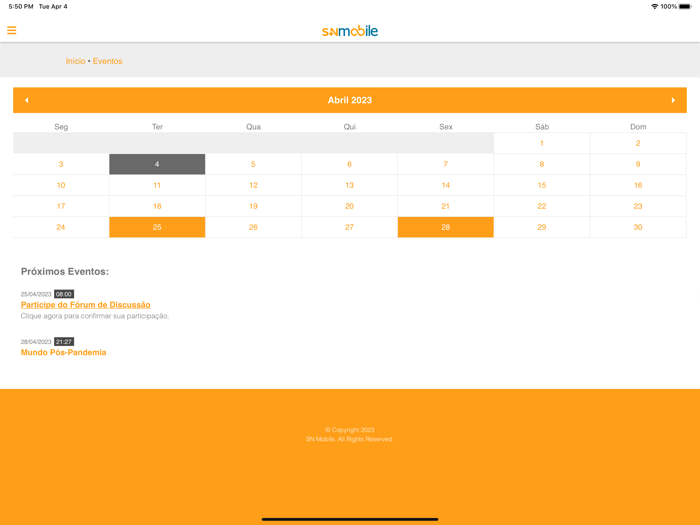Image resolution: width=700 pixels, height=525 pixels.
Task: Choose day 30 in the calendar
Action: (638, 227)
